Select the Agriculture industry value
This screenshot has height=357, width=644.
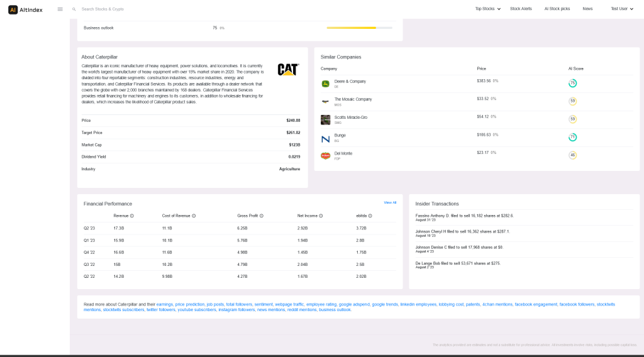click(289, 169)
